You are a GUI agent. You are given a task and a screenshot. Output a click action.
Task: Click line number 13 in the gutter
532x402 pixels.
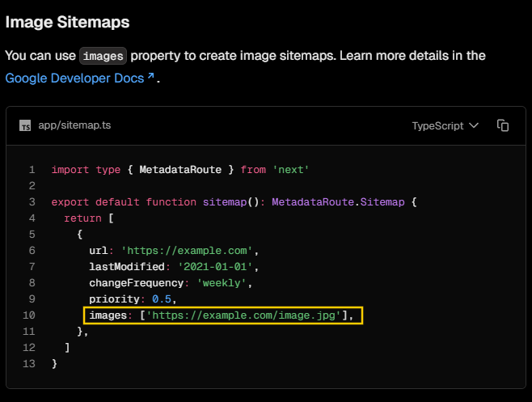coord(29,364)
